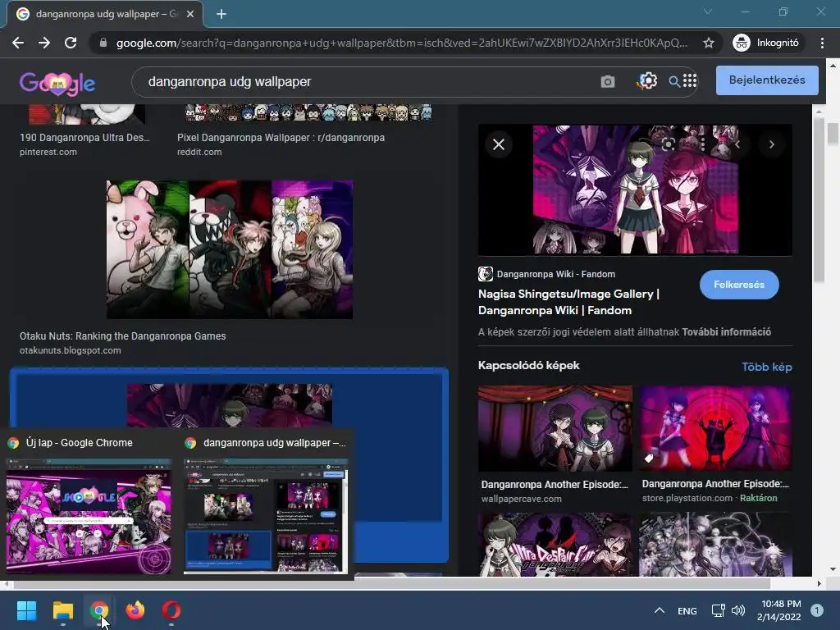The image size is (840, 630).
Task: Open Danganronpa Another Episode wallpapercave caption
Action: click(555, 484)
